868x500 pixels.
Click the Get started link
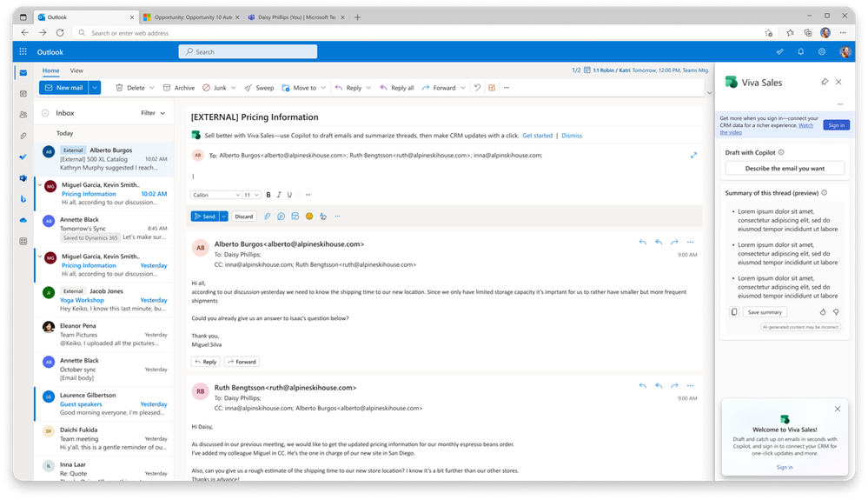pyautogui.click(x=537, y=135)
